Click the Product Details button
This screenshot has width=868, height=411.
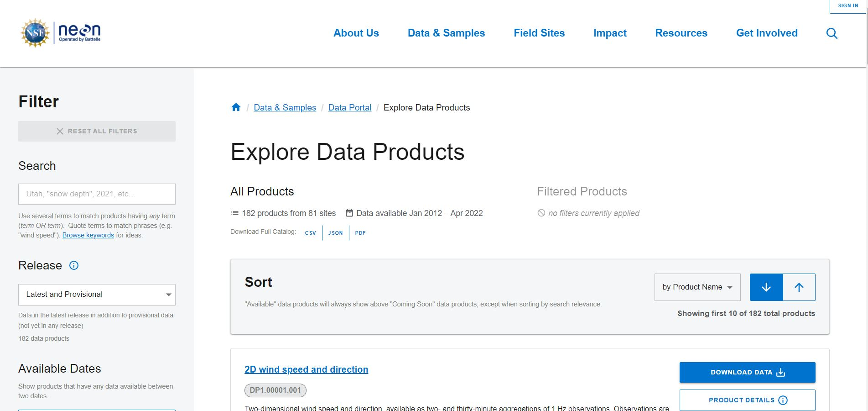click(x=747, y=400)
